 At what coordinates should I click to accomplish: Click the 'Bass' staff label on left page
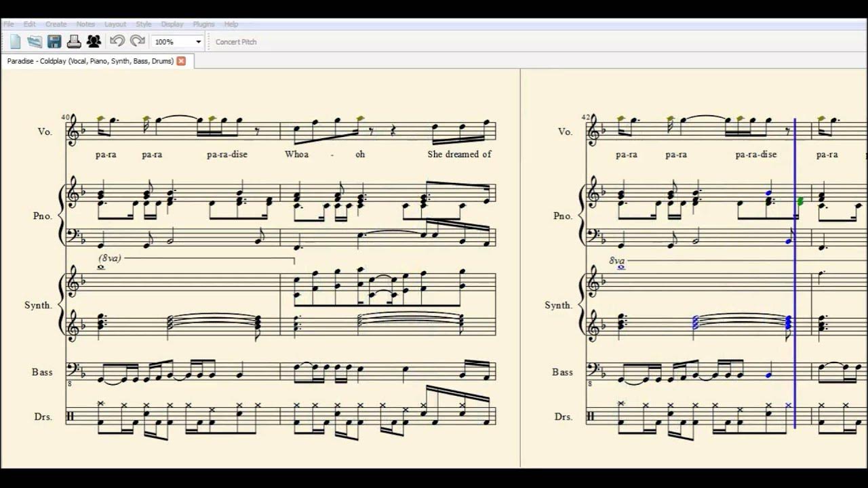pos(42,372)
